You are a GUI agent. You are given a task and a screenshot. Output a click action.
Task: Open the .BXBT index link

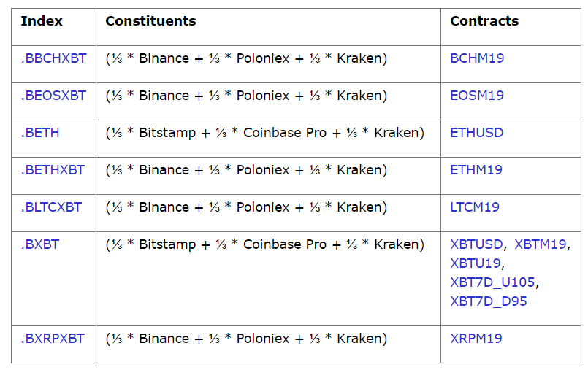click(39, 244)
